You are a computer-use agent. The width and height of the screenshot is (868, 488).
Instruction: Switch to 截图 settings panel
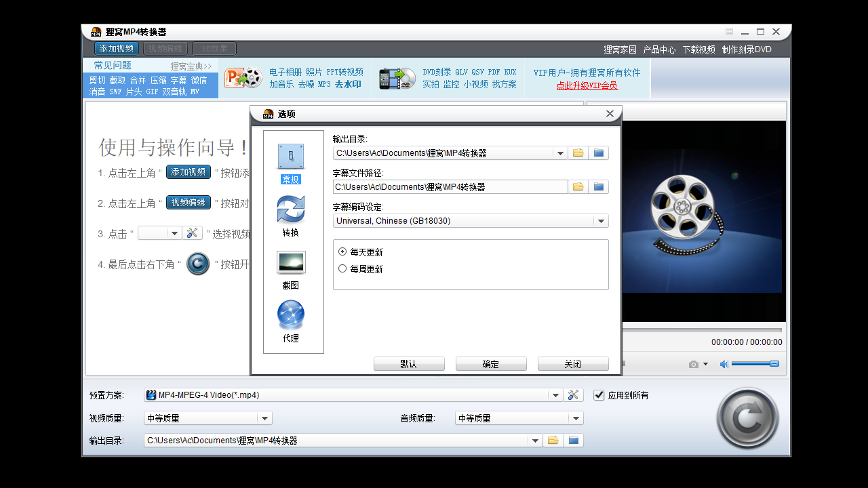point(291,263)
